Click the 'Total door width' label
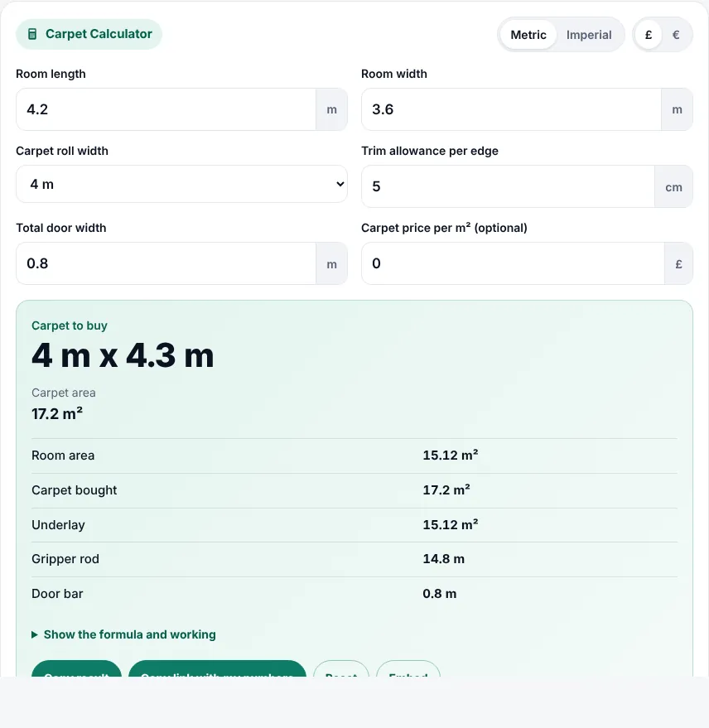This screenshot has width=709, height=728. [60, 228]
